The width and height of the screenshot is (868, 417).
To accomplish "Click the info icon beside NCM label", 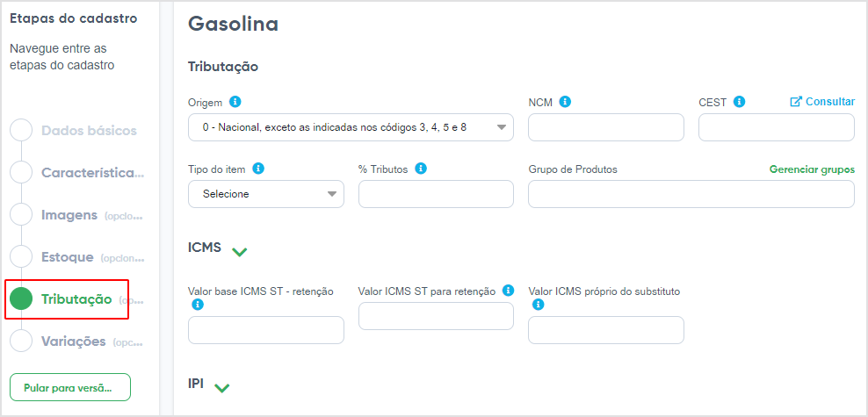I will [x=565, y=103].
